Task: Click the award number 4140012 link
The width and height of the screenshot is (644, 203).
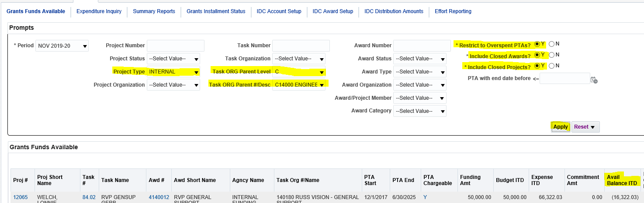Action: tap(159, 197)
